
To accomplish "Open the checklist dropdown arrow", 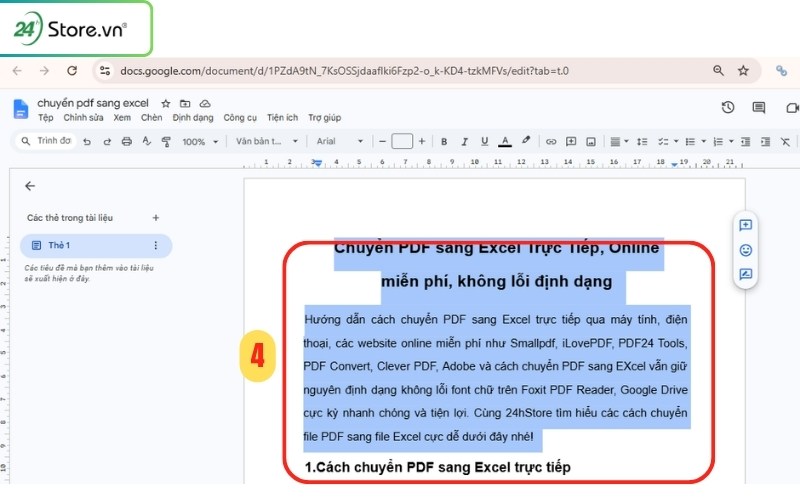I will click(676, 141).
